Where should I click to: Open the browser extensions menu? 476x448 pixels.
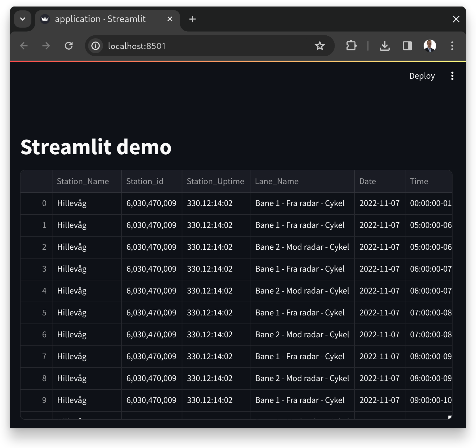click(x=351, y=46)
